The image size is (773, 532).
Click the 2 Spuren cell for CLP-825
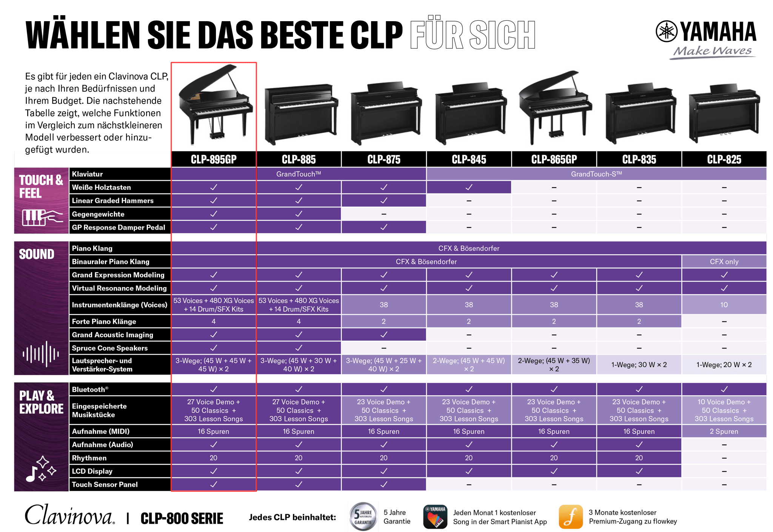click(x=724, y=431)
